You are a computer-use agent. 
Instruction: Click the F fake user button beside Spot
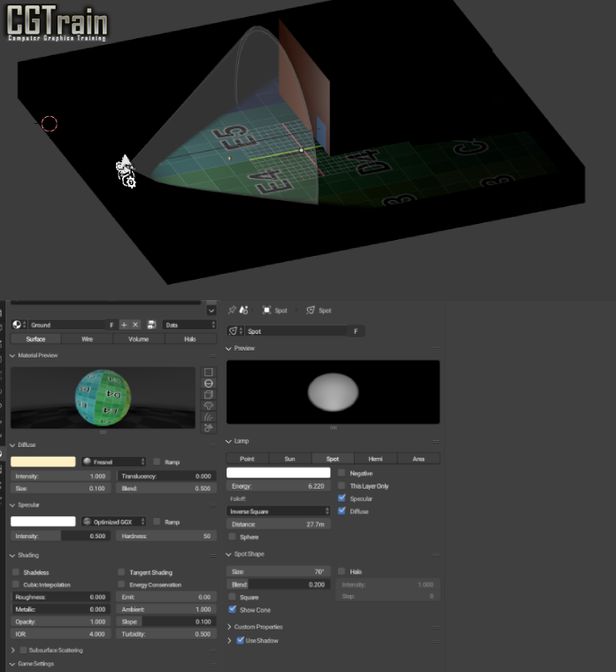pyautogui.click(x=356, y=331)
